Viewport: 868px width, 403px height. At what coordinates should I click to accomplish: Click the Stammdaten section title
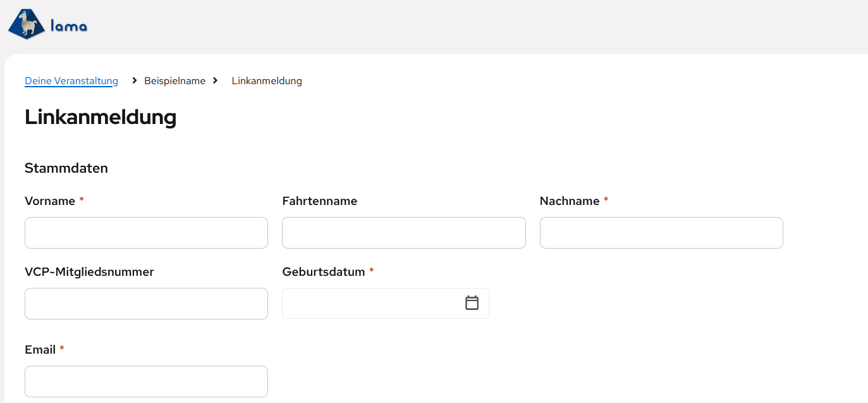(x=66, y=168)
